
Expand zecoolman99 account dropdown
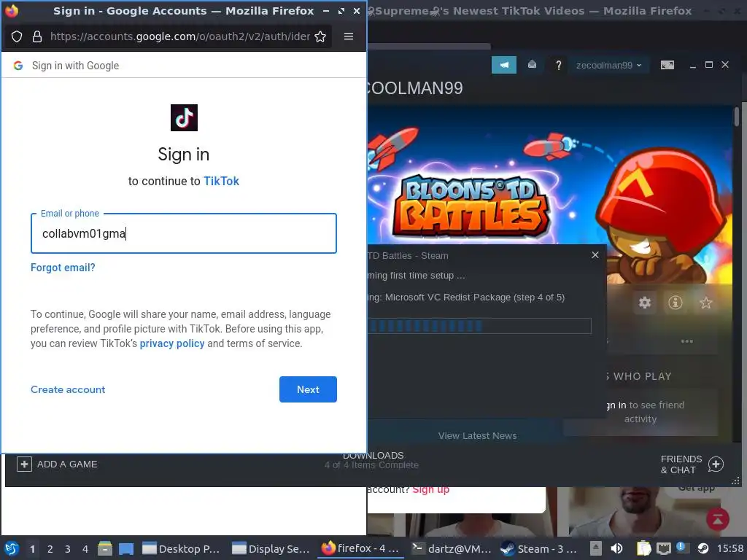(609, 65)
